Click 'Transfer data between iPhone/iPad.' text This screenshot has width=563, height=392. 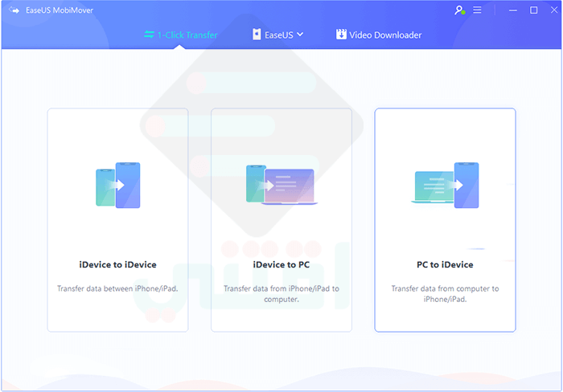117,288
